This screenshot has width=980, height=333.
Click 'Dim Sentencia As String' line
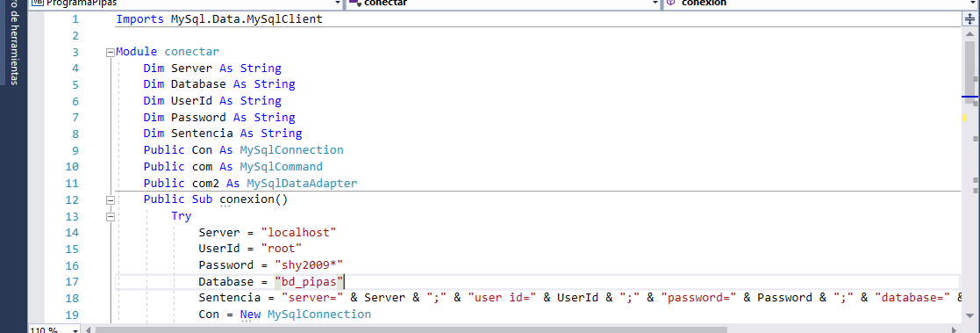click(223, 134)
